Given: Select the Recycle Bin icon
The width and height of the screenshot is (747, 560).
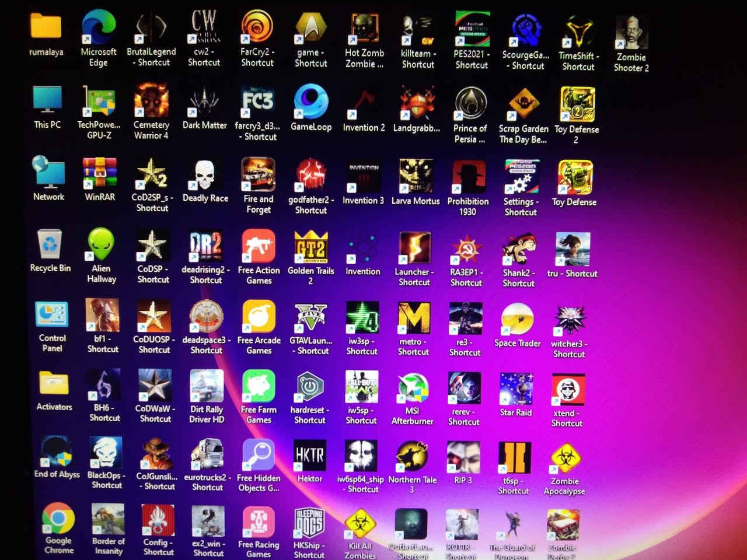Looking at the screenshot, I should (x=50, y=243).
